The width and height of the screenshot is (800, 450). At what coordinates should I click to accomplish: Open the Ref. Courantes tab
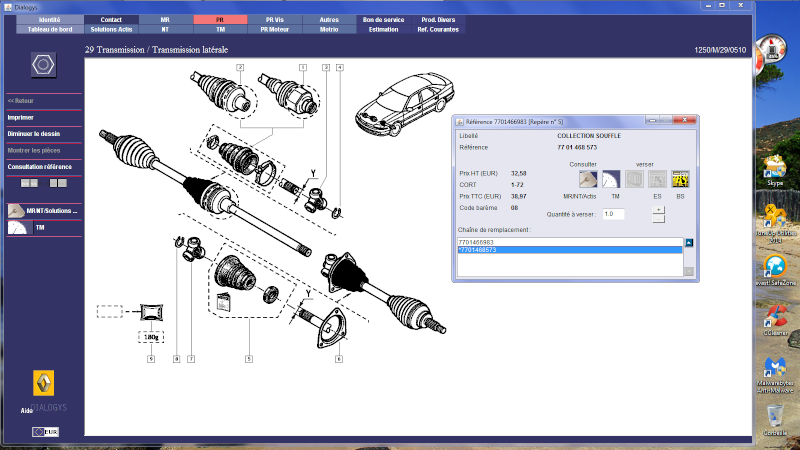point(438,29)
